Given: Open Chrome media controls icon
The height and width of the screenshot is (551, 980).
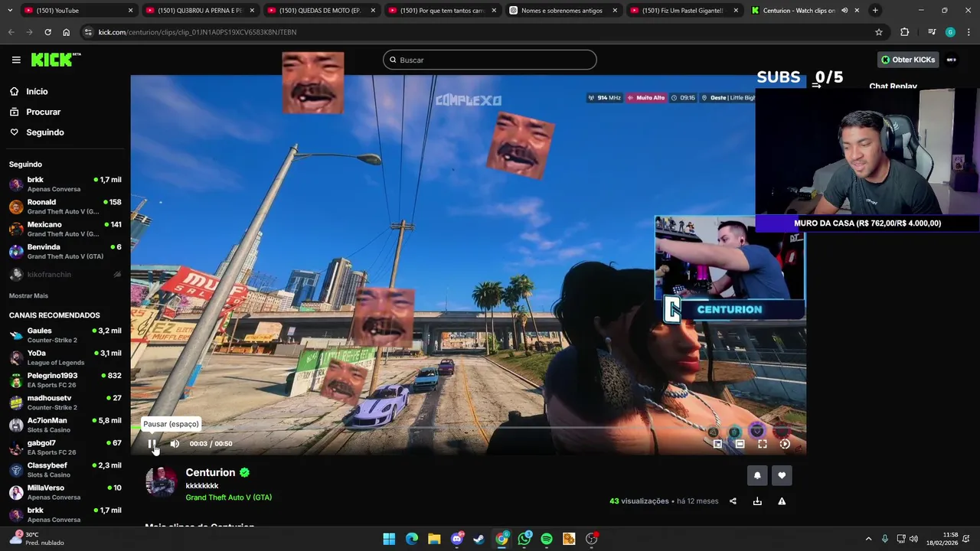Looking at the screenshot, I should (x=932, y=32).
